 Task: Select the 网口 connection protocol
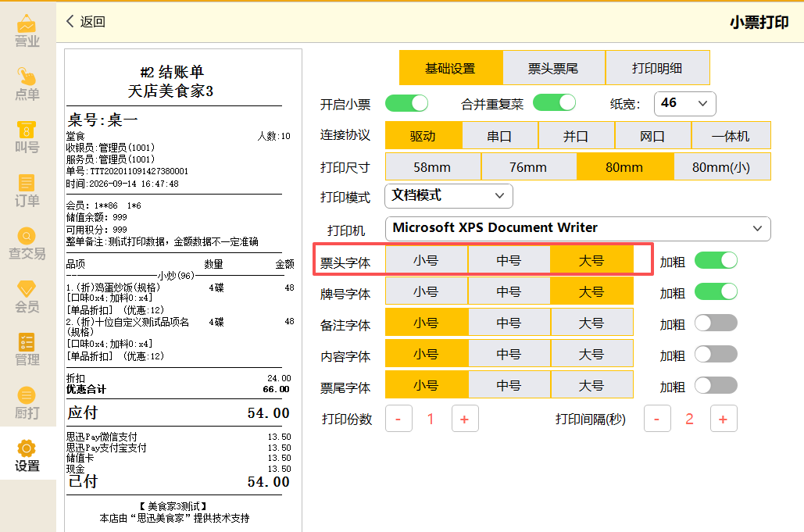pyautogui.click(x=652, y=137)
